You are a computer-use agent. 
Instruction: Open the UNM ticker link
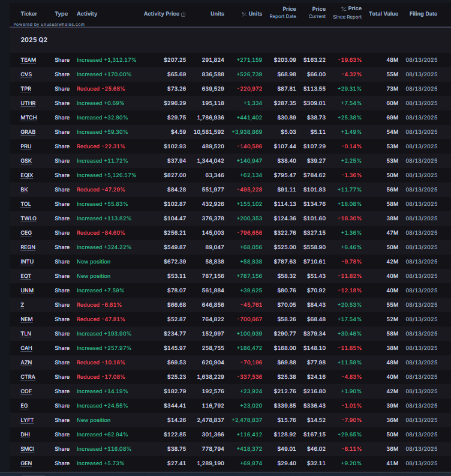[27, 291]
